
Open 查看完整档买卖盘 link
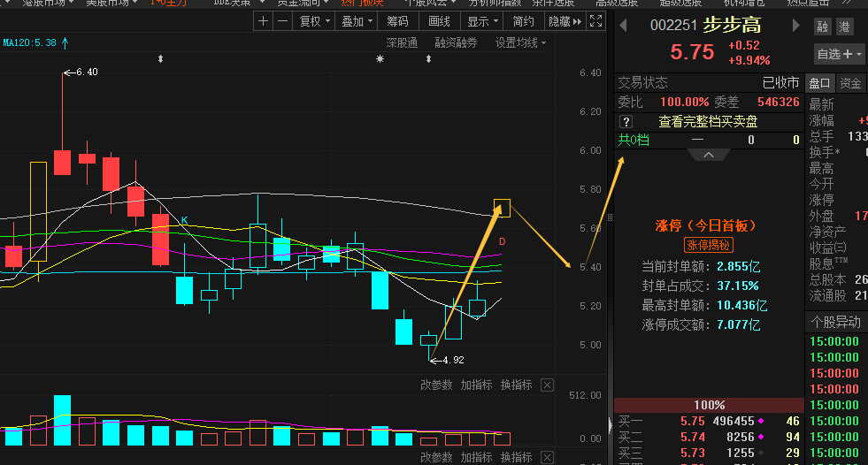coord(708,122)
